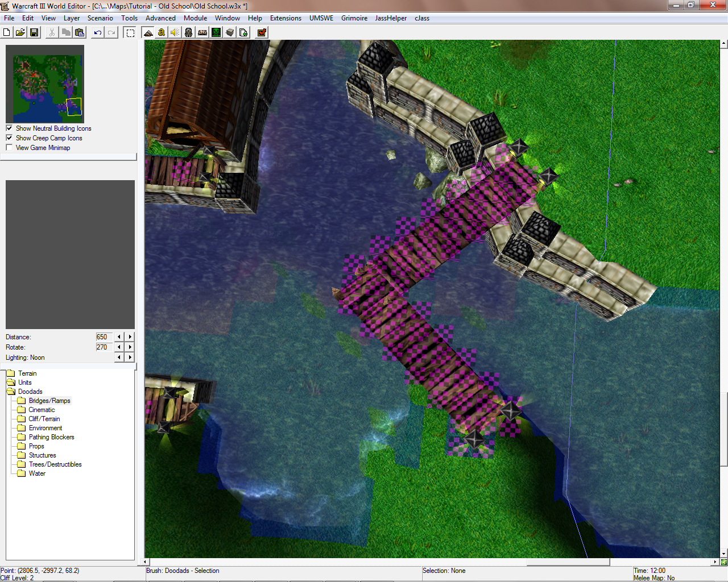Switch Lighting to next setting
The image size is (728, 582).
point(130,357)
